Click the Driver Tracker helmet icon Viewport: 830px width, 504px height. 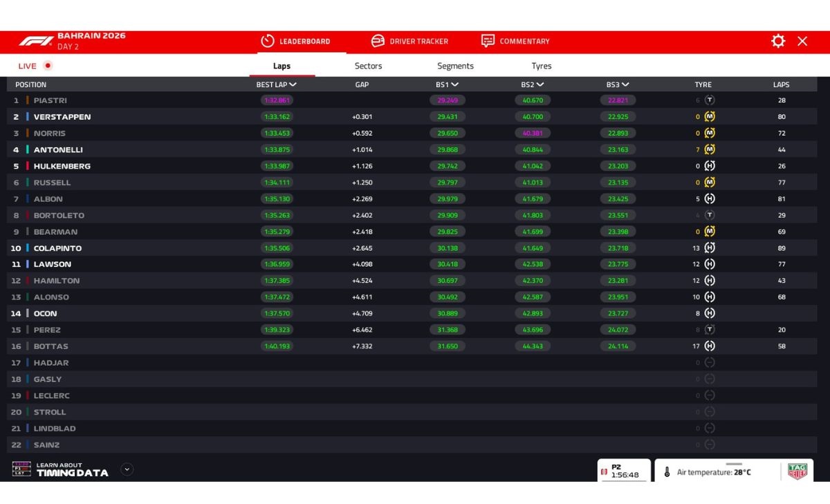tap(378, 41)
